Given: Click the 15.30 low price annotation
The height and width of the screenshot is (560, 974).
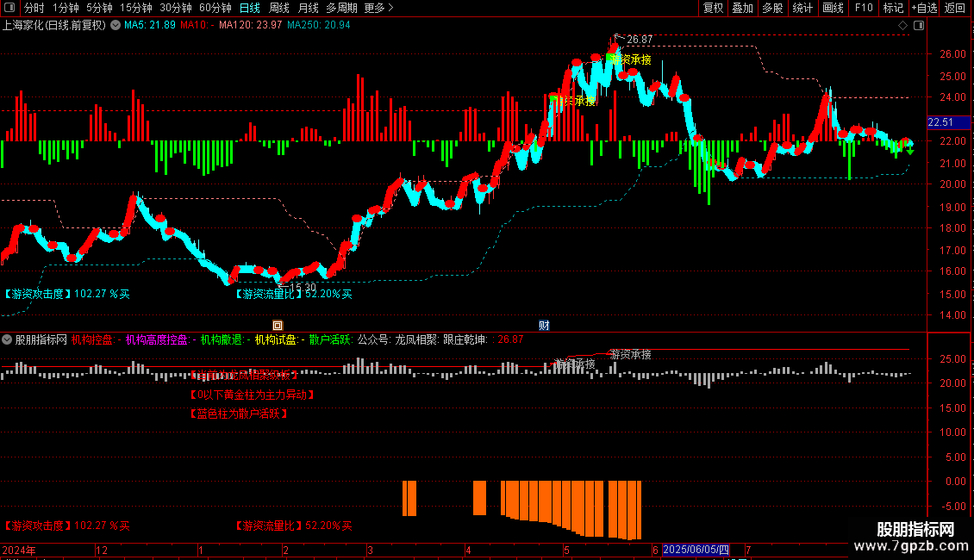Looking at the screenshot, I should pos(303,288).
